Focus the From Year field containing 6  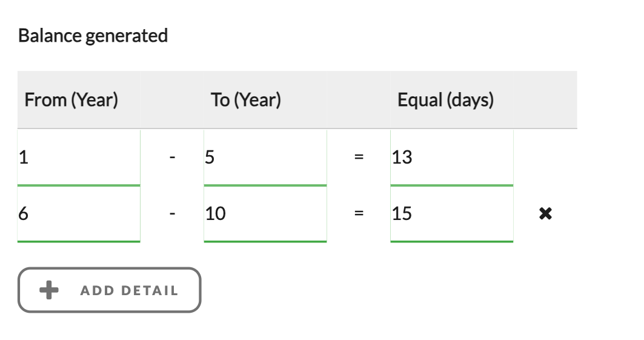[79, 213]
